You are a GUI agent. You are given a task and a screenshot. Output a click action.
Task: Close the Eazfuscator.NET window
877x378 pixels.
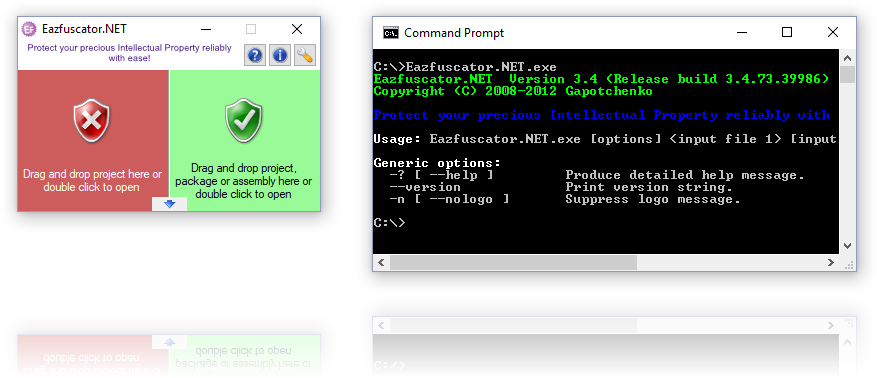(297, 29)
